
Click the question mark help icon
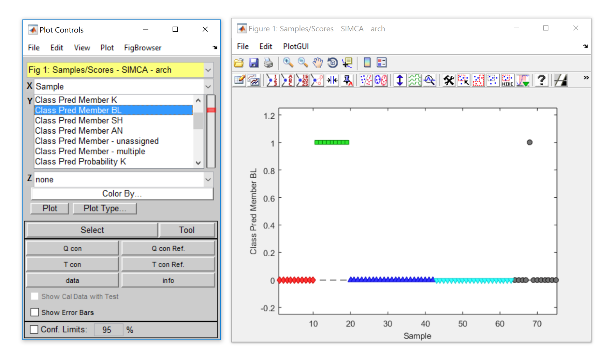(541, 80)
